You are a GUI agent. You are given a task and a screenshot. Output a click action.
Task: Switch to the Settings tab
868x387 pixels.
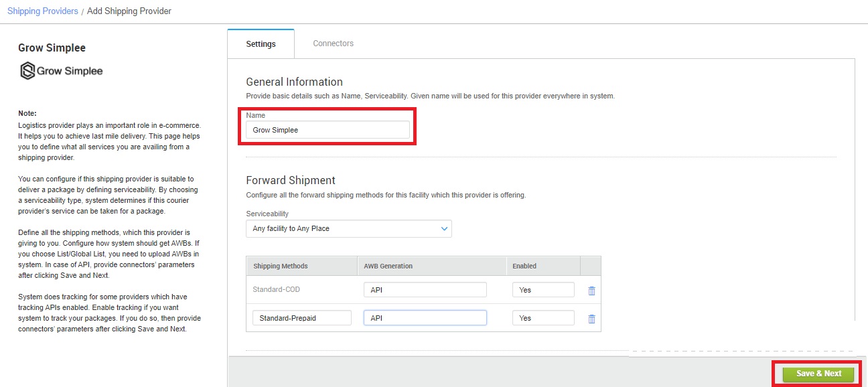pos(261,44)
